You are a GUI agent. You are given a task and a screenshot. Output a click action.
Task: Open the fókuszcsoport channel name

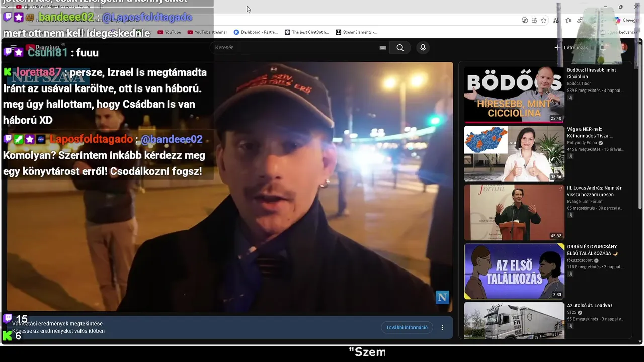click(x=580, y=260)
